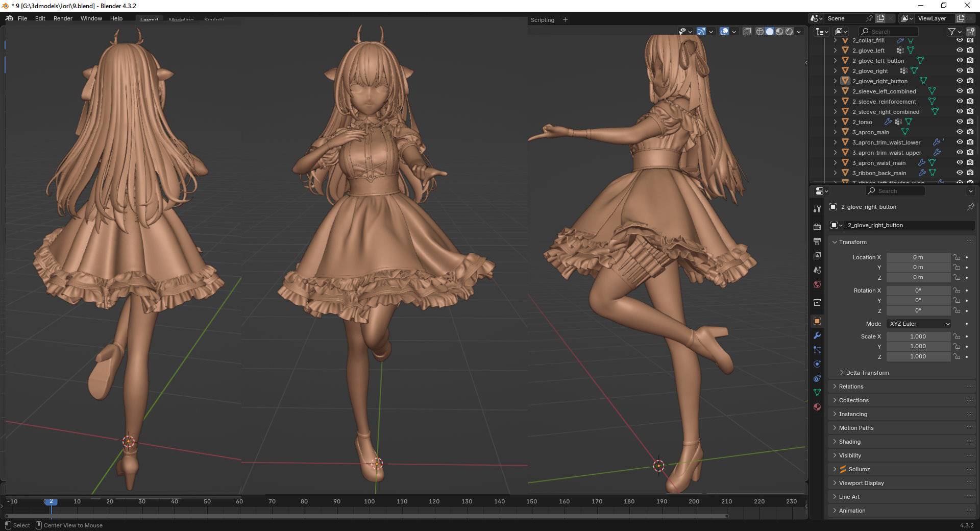Open the rotation Mode XYZ Euler dropdown
This screenshot has height=531, width=980.
[x=919, y=324]
